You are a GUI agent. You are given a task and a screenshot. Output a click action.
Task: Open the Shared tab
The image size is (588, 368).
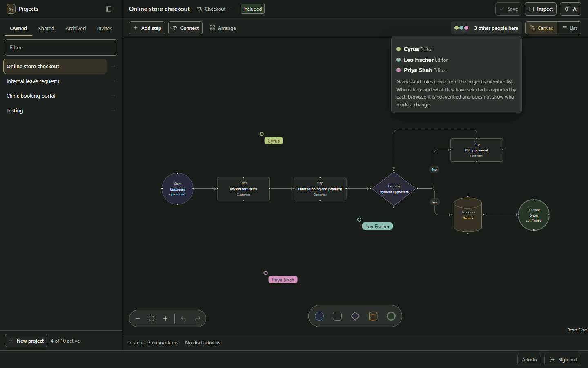coord(46,28)
